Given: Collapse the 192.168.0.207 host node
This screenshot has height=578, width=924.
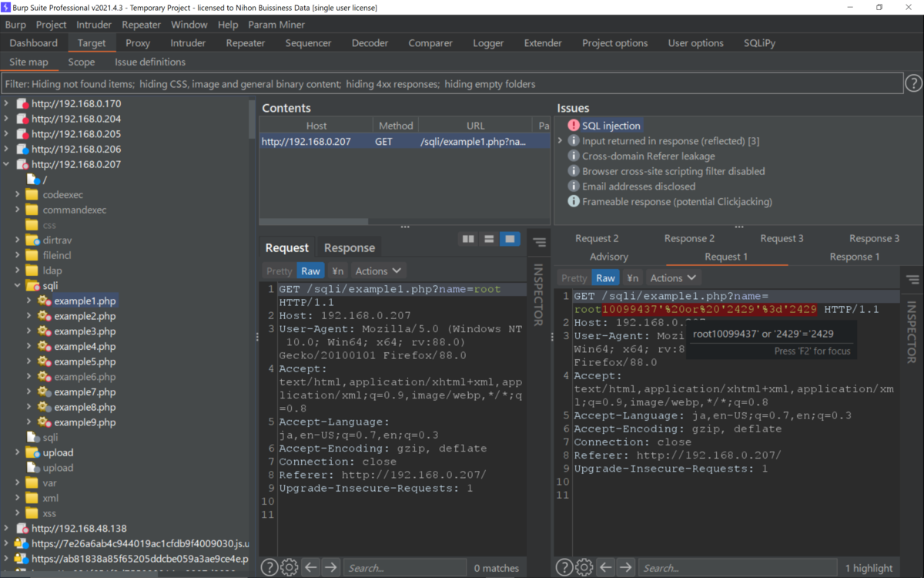Looking at the screenshot, I should tap(7, 164).
